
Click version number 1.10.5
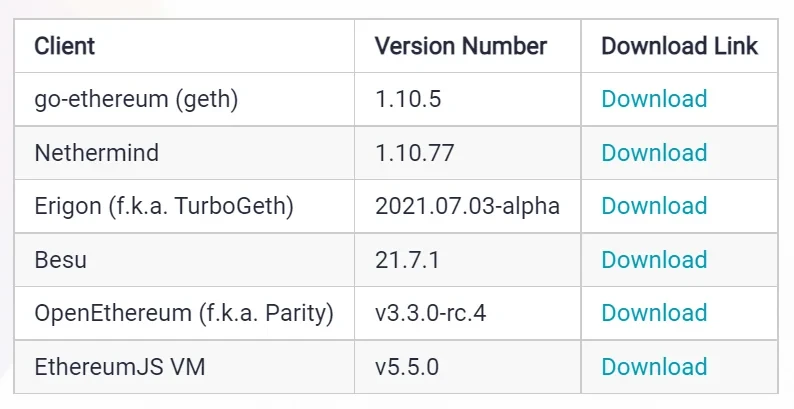tap(408, 99)
